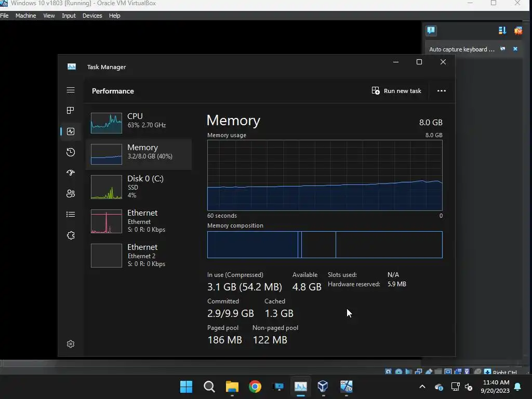Click the Windows 10 VM taskbar icon
Image resolution: width=532 pixels, height=399 pixels.
[x=347, y=387]
